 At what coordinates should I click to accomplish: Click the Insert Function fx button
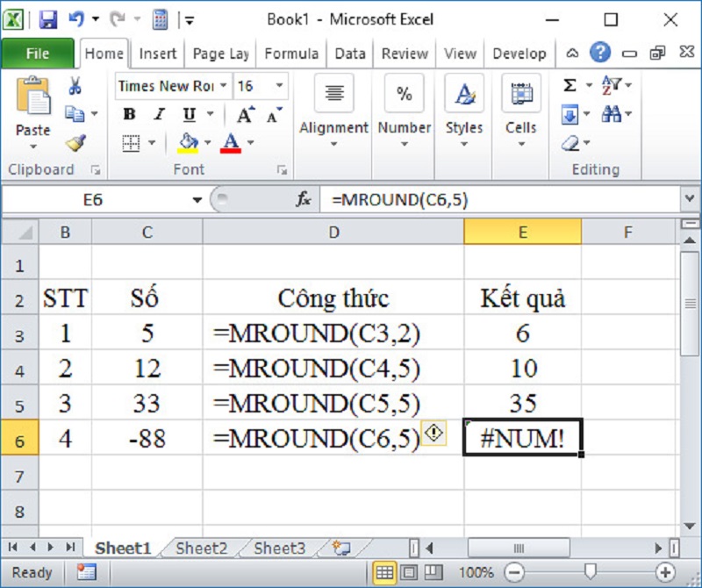[304, 199]
